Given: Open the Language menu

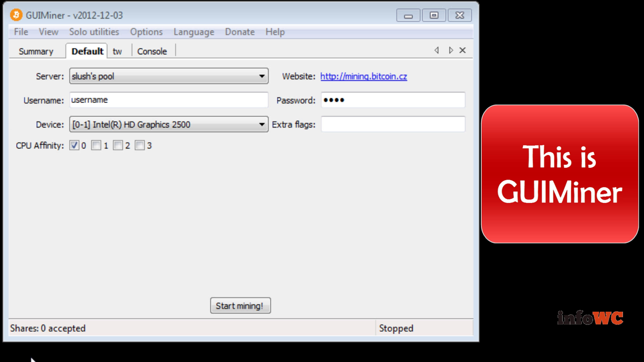Looking at the screenshot, I should click(x=194, y=32).
